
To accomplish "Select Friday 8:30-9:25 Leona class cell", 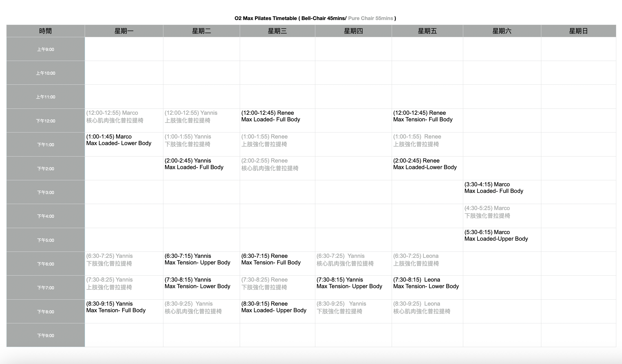I will 427,311.
